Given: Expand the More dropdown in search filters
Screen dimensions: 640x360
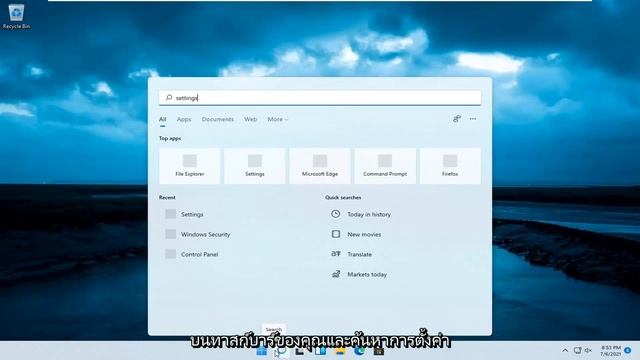Looking at the screenshot, I should click(278, 119).
